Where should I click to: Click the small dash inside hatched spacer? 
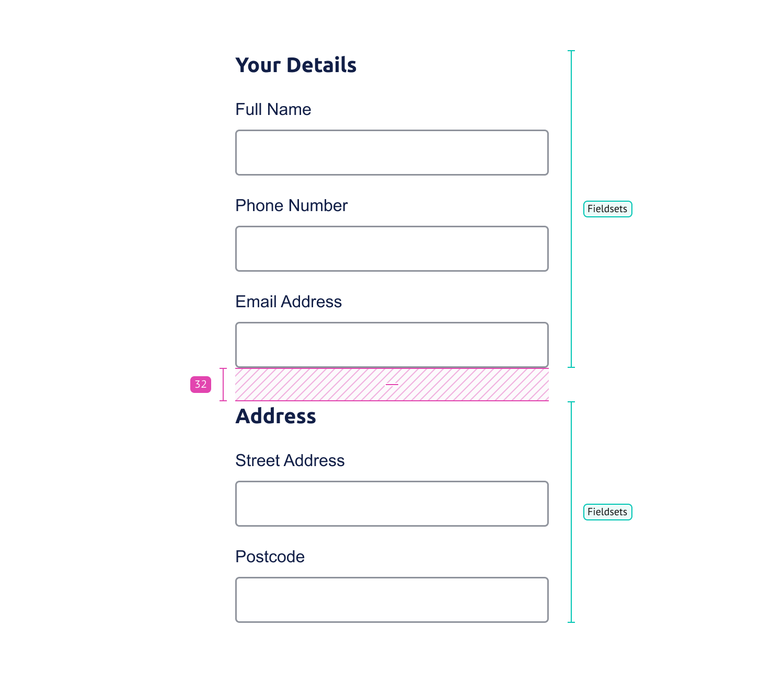pyautogui.click(x=392, y=385)
